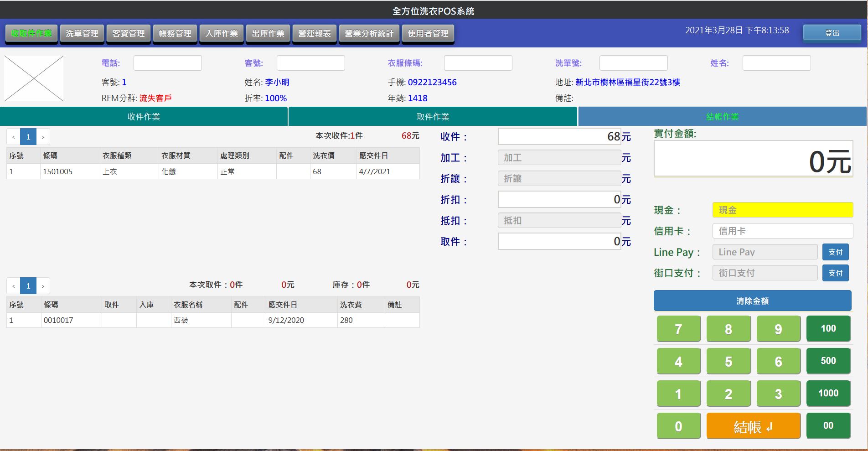Open the 洗單管理 menu

pyautogui.click(x=82, y=34)
